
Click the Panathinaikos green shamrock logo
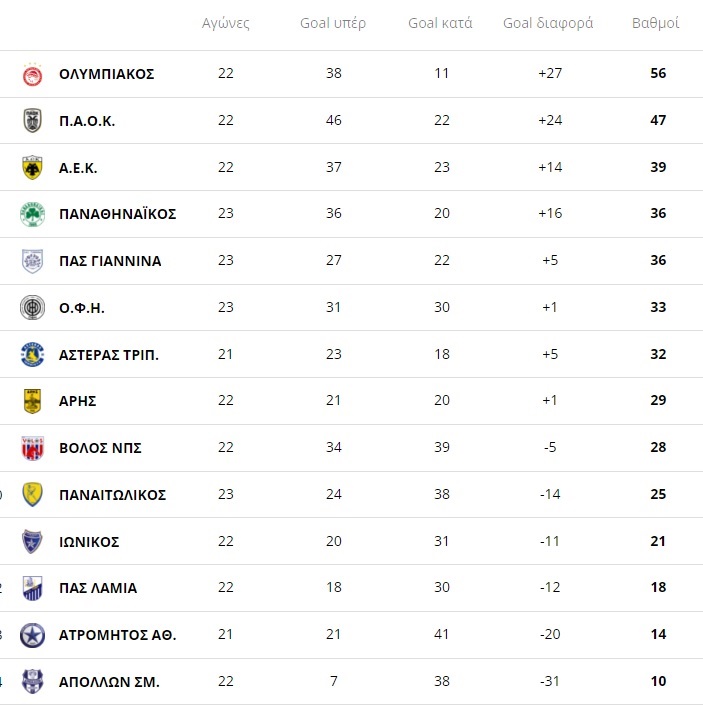pyautogui.click(x=32, y=214)
